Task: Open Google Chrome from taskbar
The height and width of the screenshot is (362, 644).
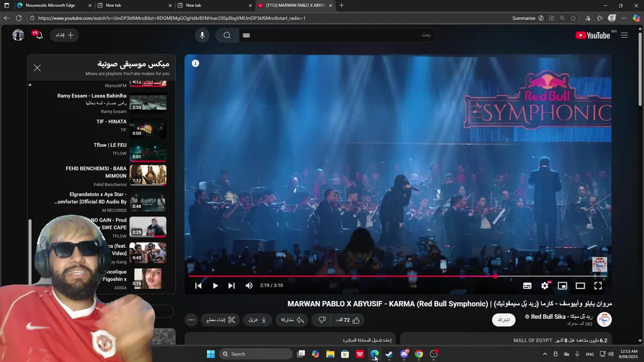Action: click(x=419, y=354)
